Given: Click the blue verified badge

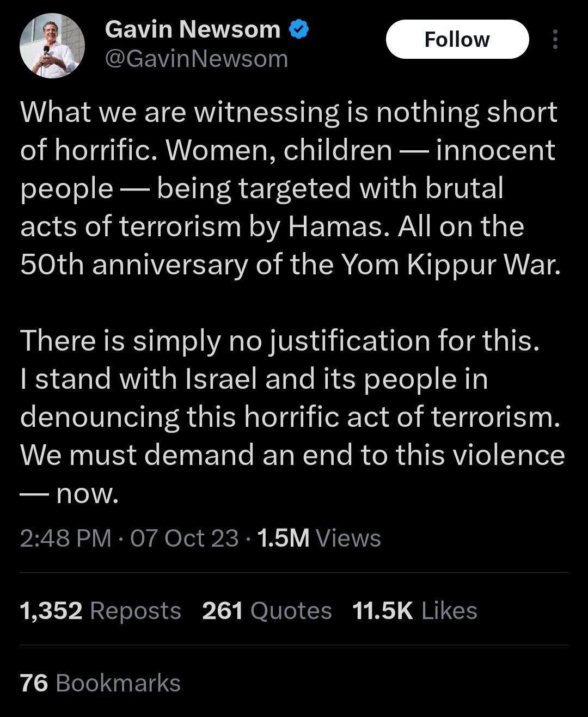Looking at the screenshot, I should 298,29.
